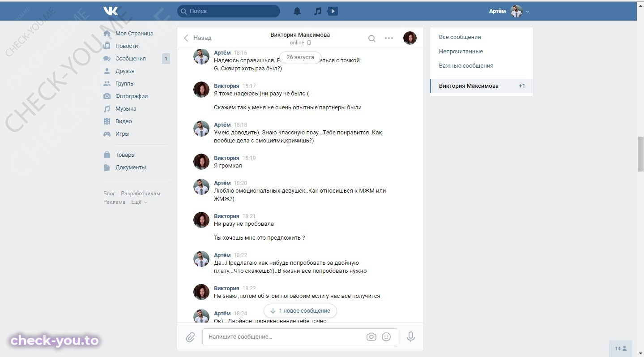Expand the Ещё footer dropdown
The width and height of the screenshot is (644, 357).
tap(139, 202)
